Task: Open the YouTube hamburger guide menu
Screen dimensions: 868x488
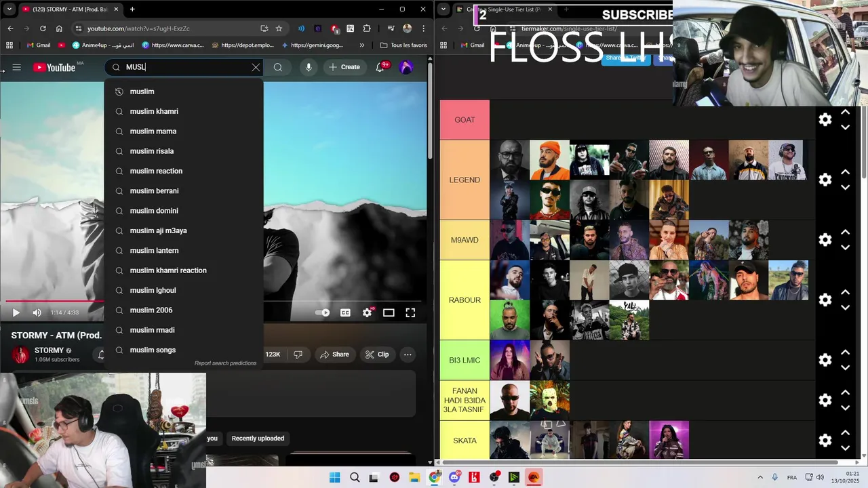Action: pyautogui.click(x=17, y=67)
